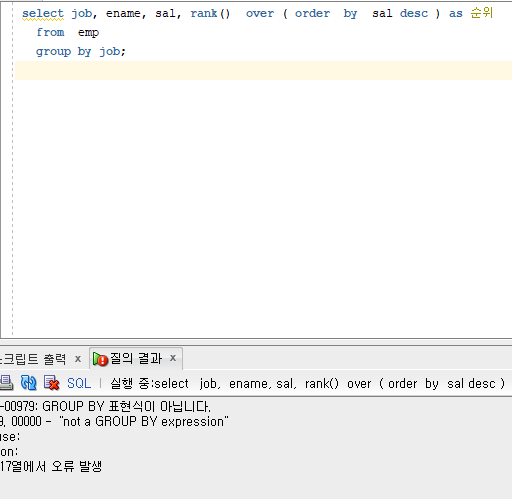Close the 질의 결과 tab
The width and height of the screenshot is (512, 499).
tap(173, 358)
